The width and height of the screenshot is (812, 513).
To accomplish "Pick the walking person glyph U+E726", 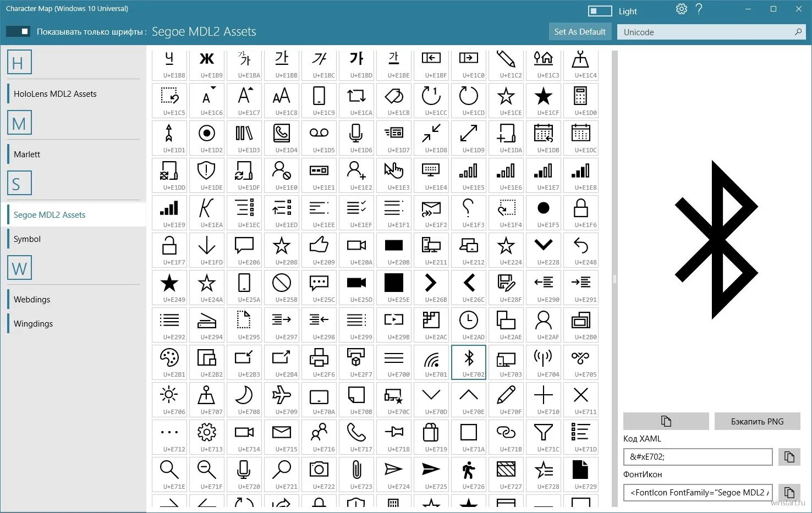I will tap(469, 475).
